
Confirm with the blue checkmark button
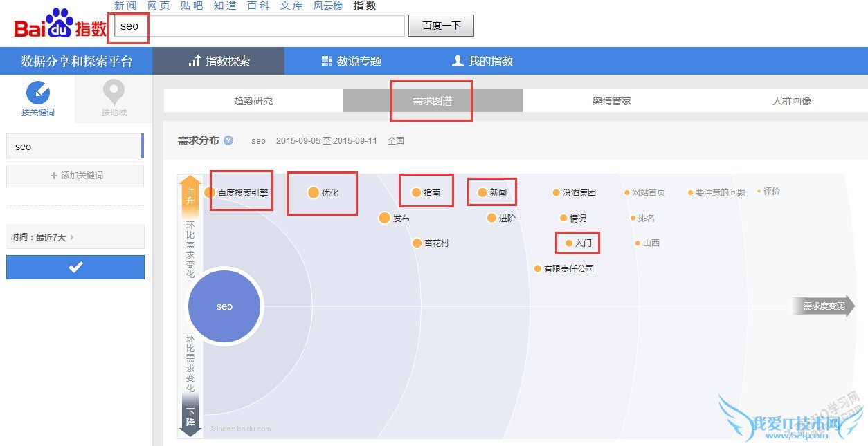click(75, 267)
